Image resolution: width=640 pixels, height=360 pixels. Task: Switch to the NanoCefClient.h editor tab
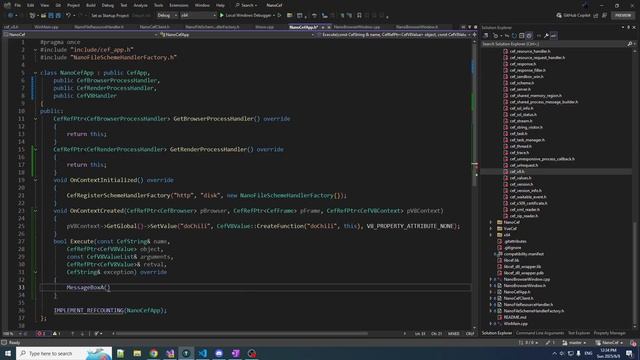pos(154,27)
